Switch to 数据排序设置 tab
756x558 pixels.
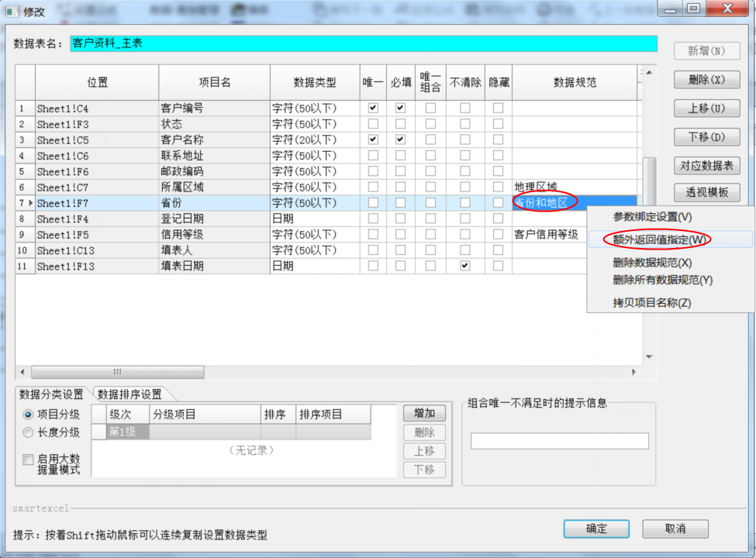click(129, 394)
